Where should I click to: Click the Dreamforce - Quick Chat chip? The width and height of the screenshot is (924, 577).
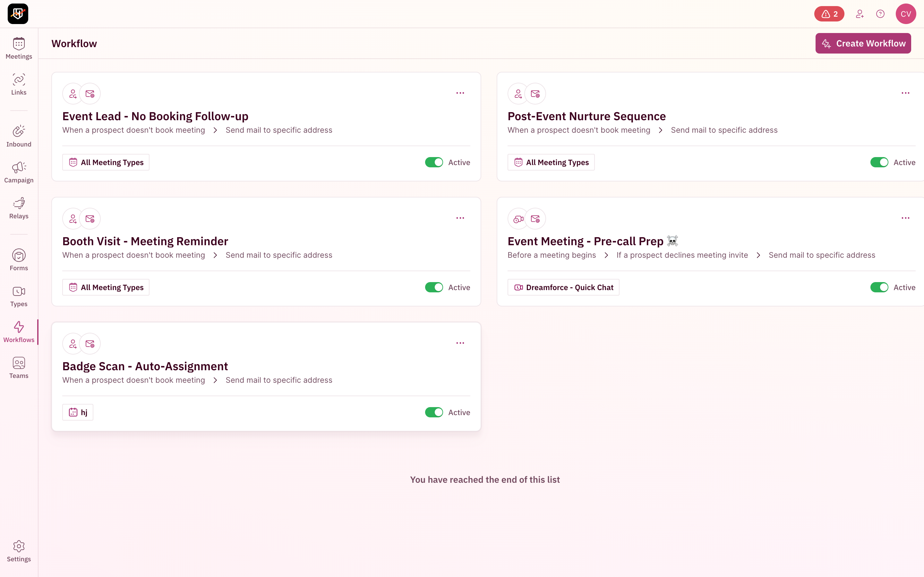(x=563, y=287)
